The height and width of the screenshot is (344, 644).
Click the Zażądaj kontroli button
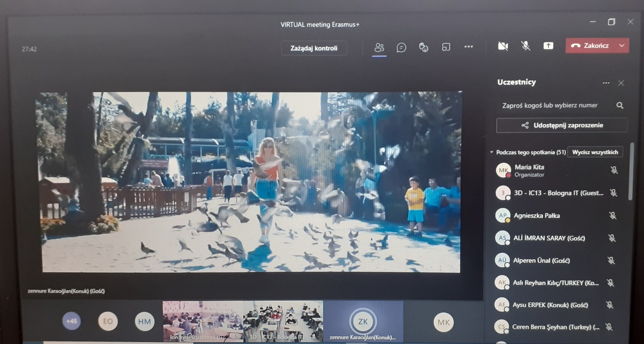click(314, 48)
